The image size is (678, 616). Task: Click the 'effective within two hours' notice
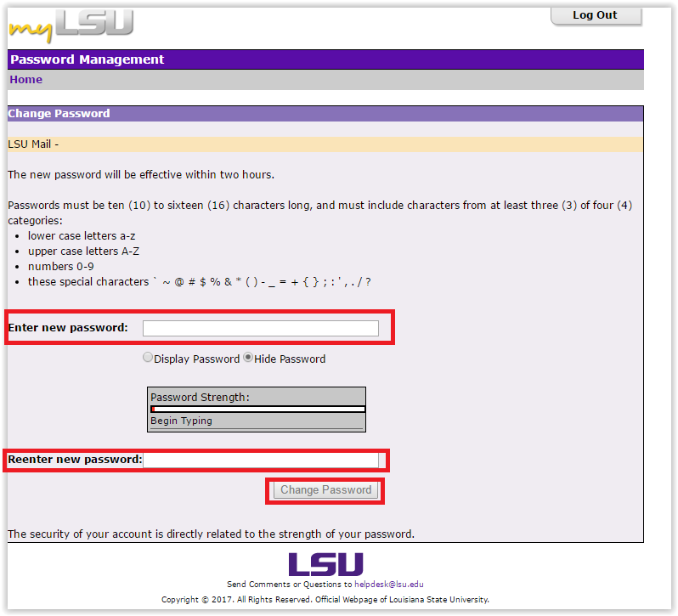click(x=141, y=175)
